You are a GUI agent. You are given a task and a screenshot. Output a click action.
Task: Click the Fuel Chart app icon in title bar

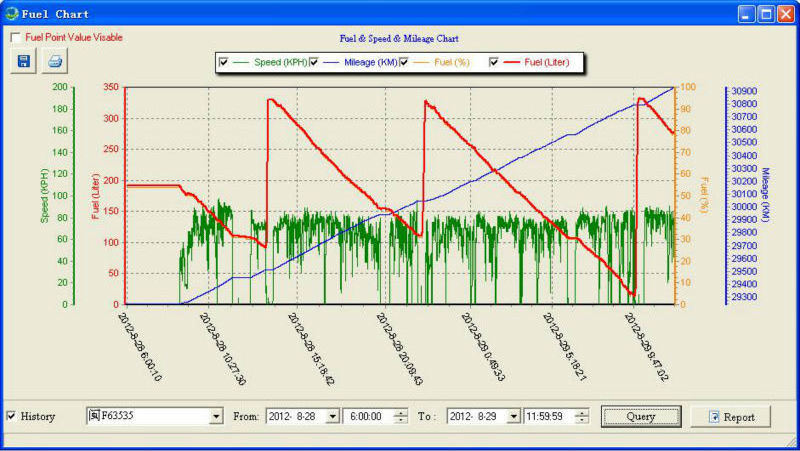pyautogui.click(x=11, y=13)
